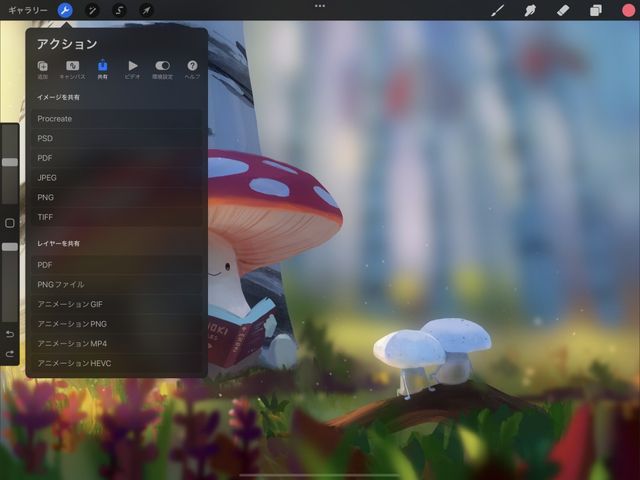Switch to the 共有 Share tab
The image size is (640, 480).
pos(102,70)
